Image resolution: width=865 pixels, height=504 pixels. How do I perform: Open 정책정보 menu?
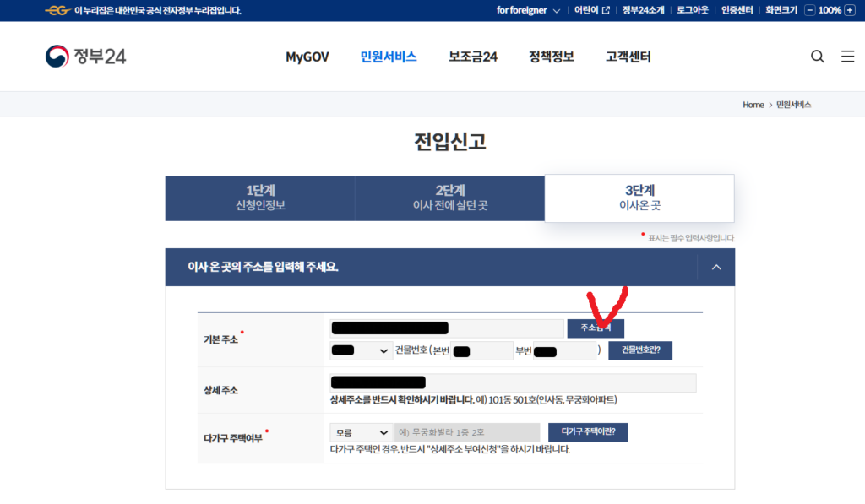551,57
